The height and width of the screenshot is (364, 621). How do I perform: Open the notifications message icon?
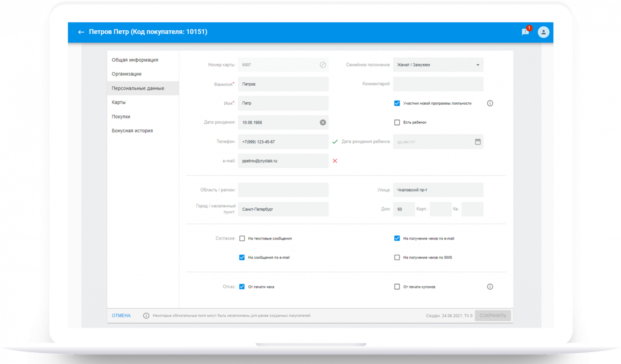[x=525, y=32]
